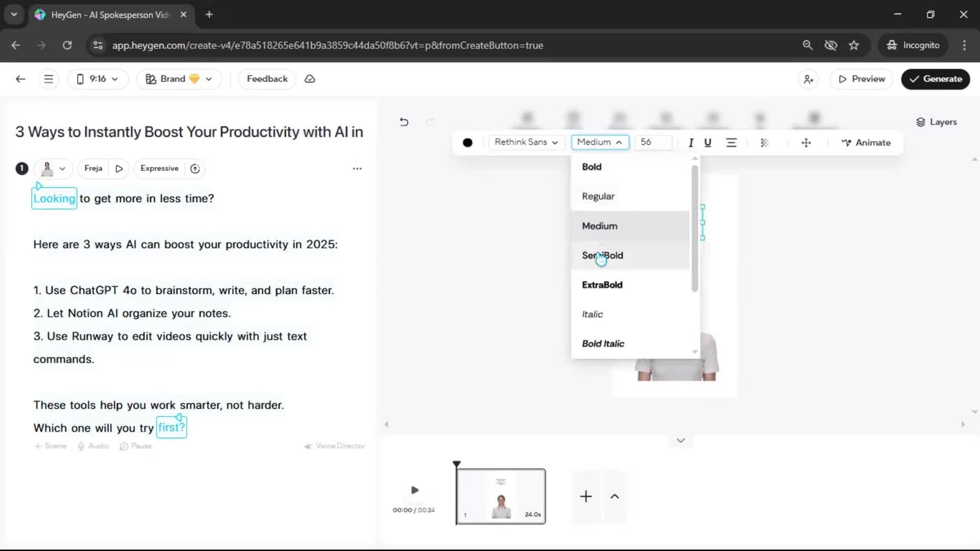This screenshot has width=980, height=551.
Task: Expand the Brand kit dropdown
Action: coord(179,79)
